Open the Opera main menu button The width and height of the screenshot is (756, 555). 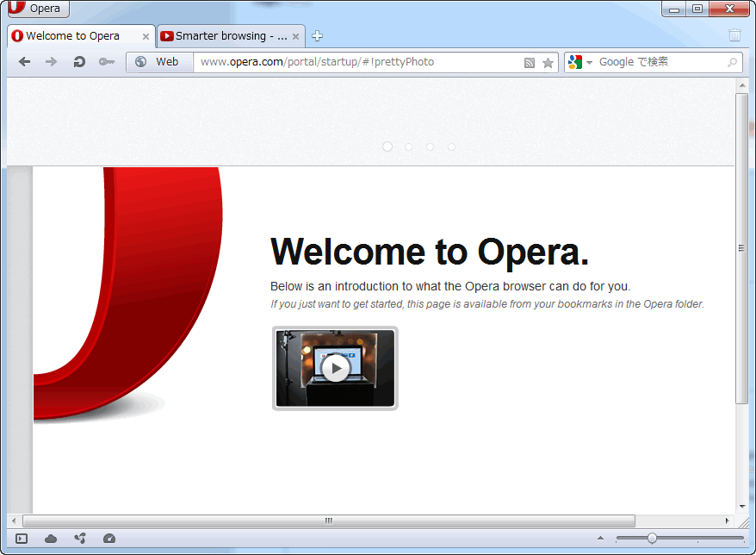click(38, 9)
